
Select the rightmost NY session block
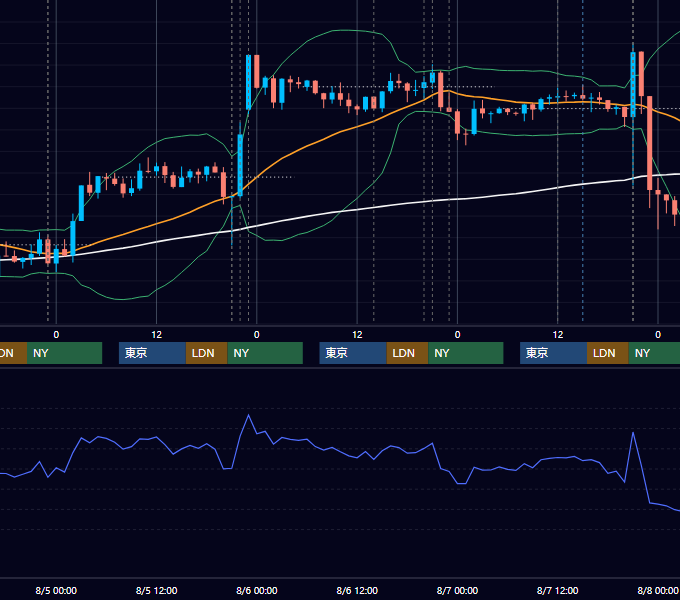tap(654, 353)
